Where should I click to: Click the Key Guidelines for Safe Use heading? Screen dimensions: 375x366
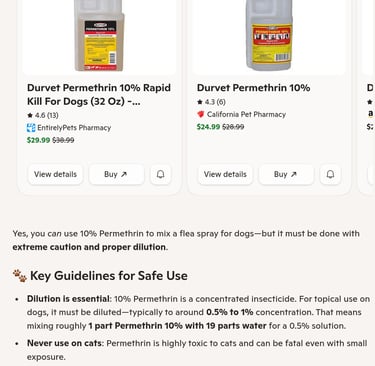click(x=109, y=276)
